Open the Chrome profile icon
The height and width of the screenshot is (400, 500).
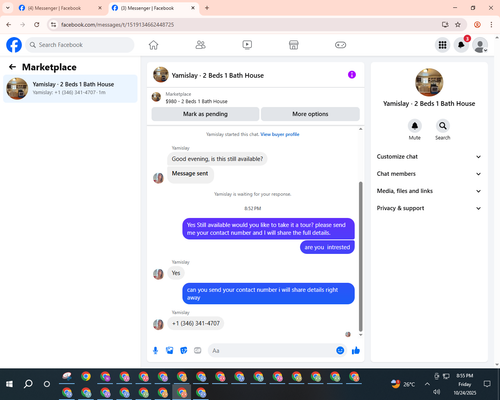point(477,24)
